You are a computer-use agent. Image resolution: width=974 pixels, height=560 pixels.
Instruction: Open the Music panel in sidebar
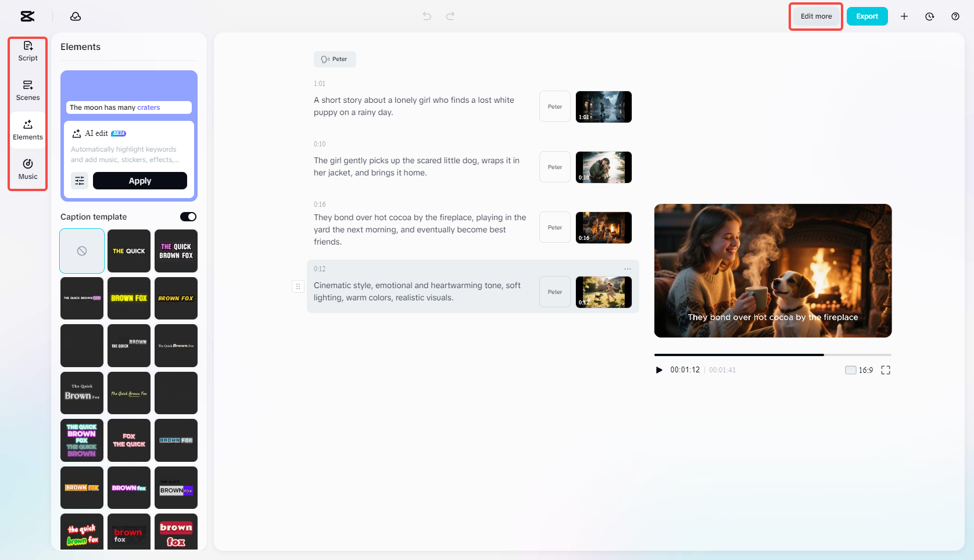point(27,169)
